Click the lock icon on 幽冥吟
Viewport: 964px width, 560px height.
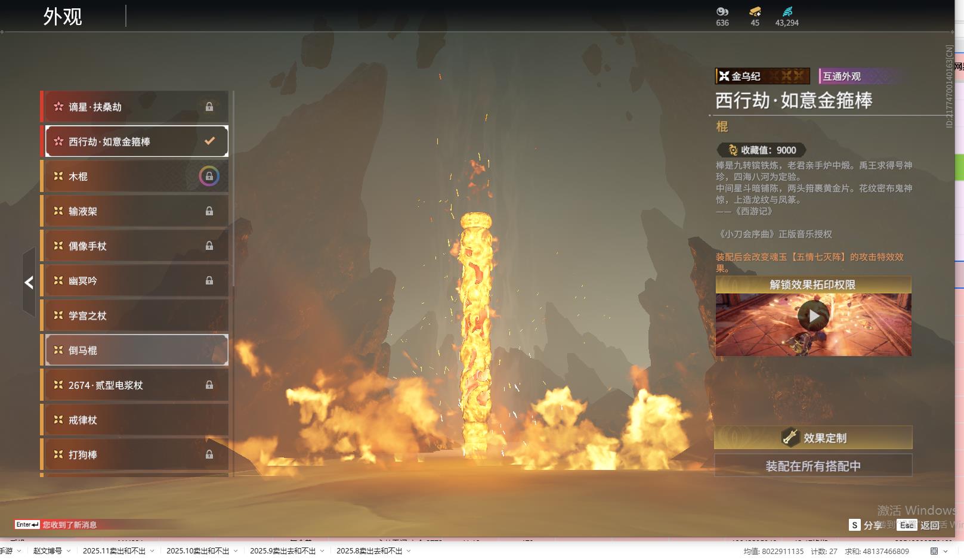coord(209,281)
